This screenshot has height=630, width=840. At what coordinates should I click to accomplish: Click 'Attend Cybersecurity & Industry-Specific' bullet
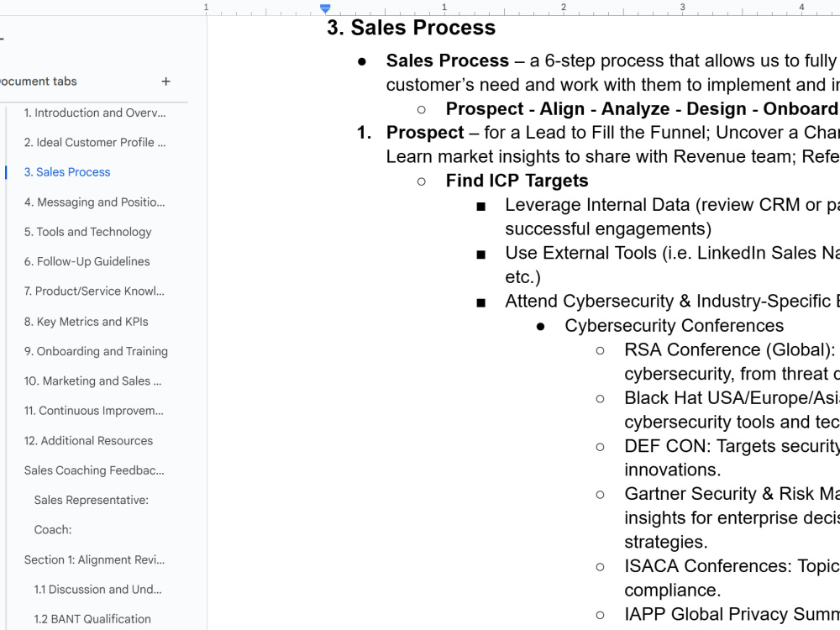(672, 301)
